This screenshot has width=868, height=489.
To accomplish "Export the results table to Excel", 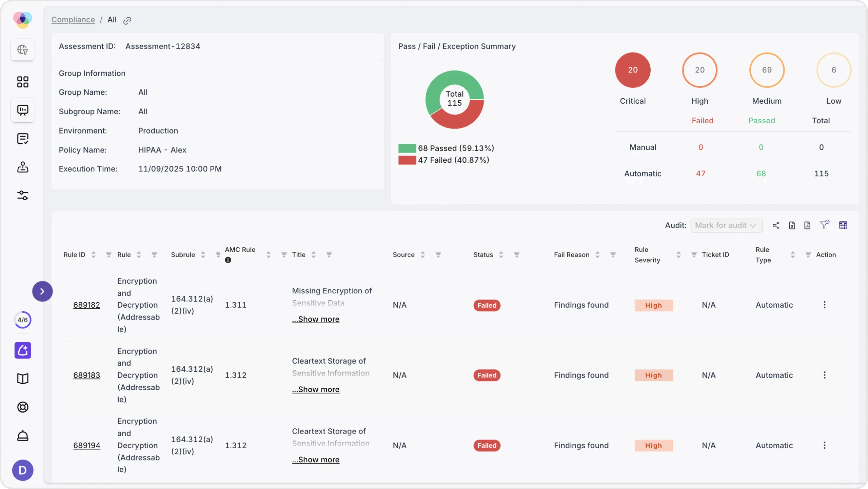I will pyautogui.click(x=792, y=225).
